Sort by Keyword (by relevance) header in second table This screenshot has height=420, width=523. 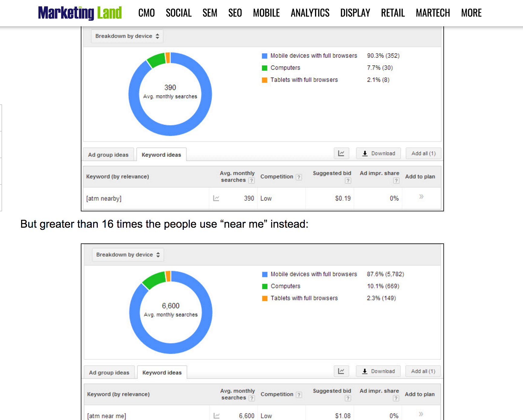coord(118,394)
